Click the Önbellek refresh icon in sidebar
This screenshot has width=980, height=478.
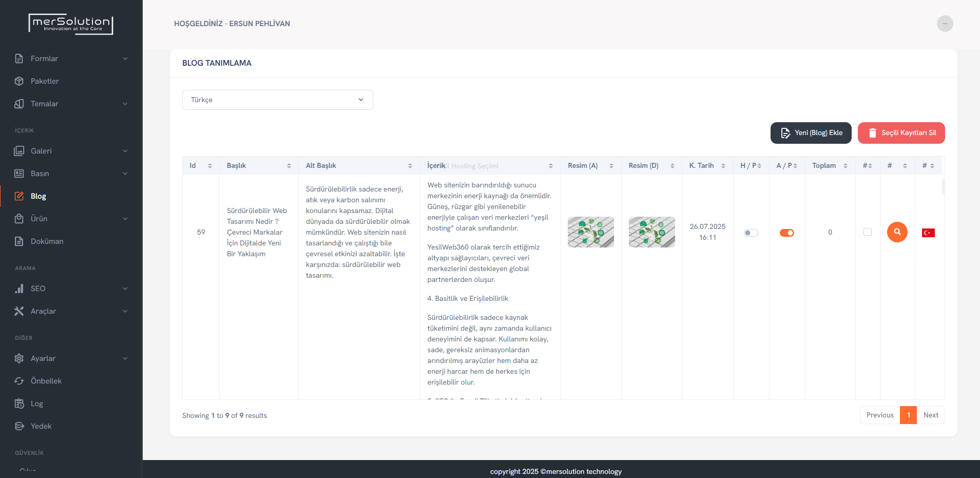click(x=19, y=381)
